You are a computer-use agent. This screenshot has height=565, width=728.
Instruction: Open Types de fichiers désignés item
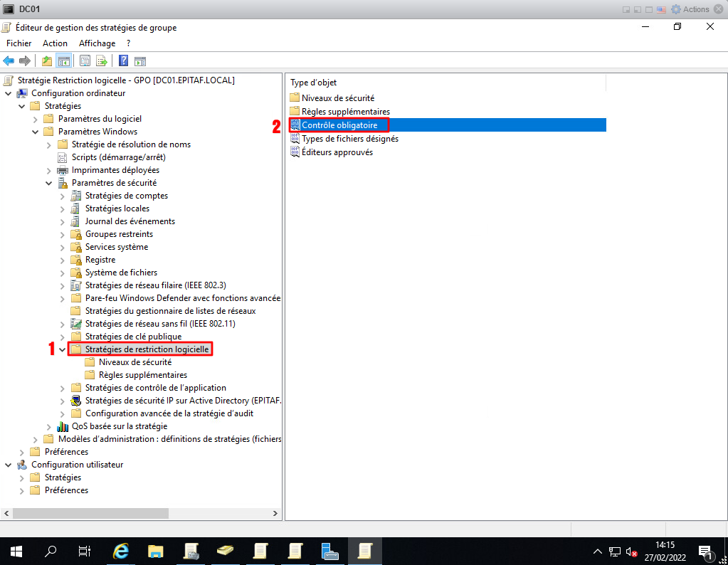click(349, 139)
